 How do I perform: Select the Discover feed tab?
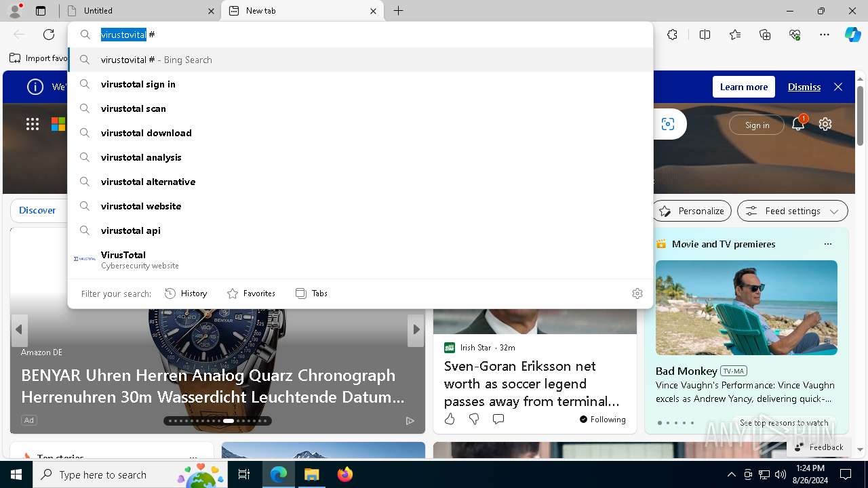pos(37,211)
